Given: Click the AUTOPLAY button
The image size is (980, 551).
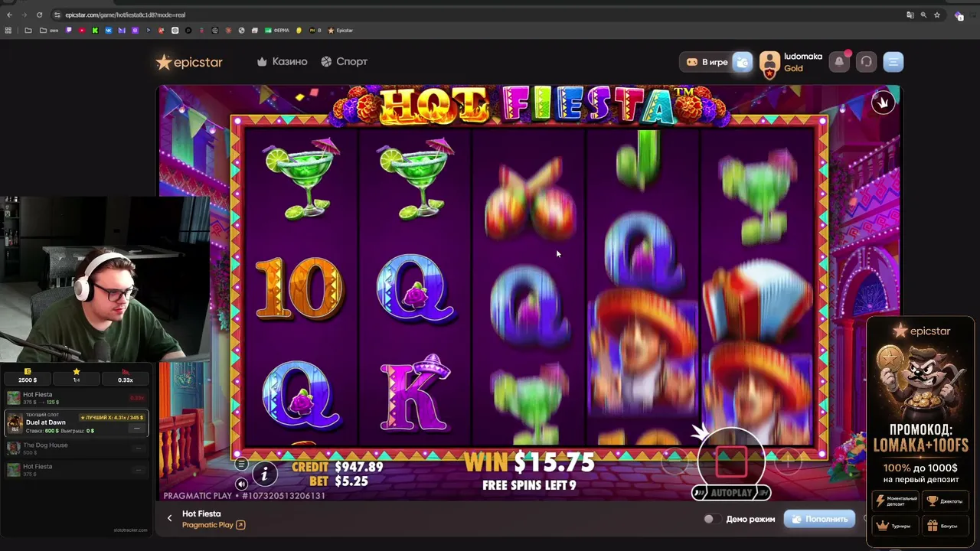Looking at the screenshot, I should pyautogui.click(x=731, y=493).
